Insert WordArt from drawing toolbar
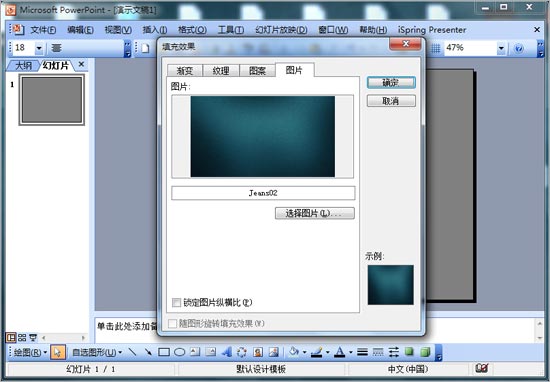This screenshot has height=382, width=550. pos(226,351)
